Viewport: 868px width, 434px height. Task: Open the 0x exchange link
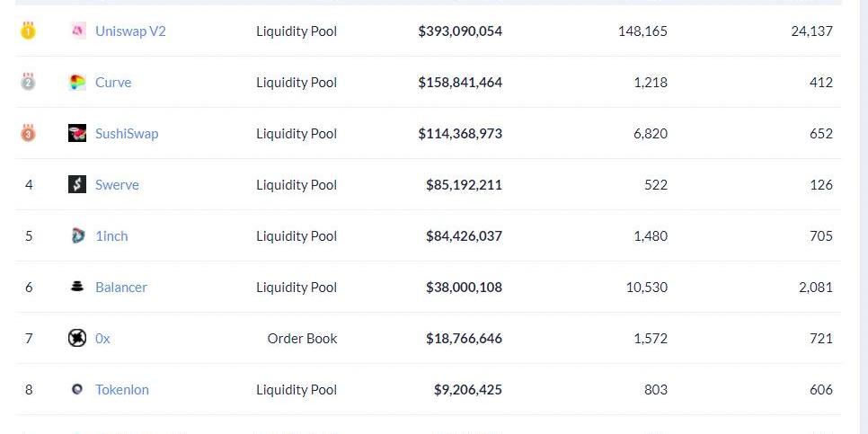102,339
